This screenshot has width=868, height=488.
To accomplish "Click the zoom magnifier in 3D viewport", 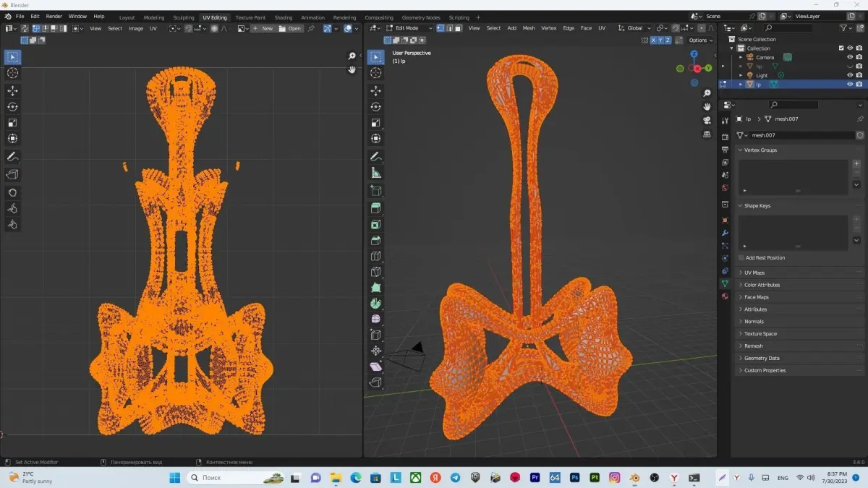I will pyautogui.click(x=707, y=93).
